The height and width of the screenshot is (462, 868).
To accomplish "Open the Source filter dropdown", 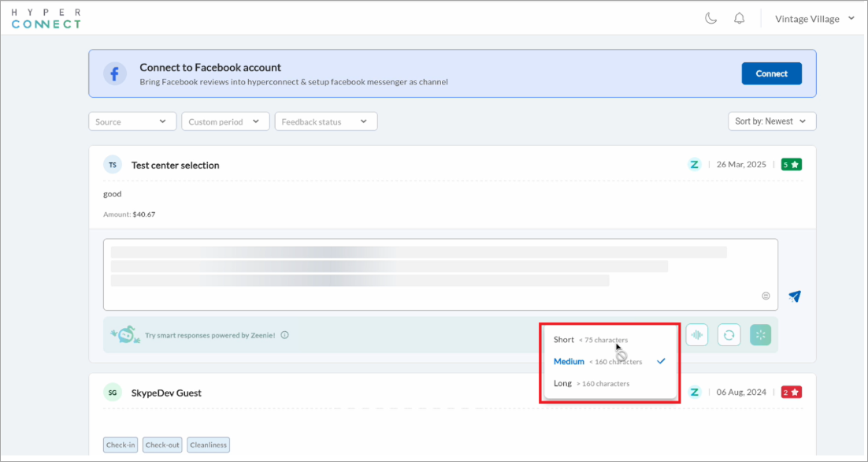I will click(132, 121).
